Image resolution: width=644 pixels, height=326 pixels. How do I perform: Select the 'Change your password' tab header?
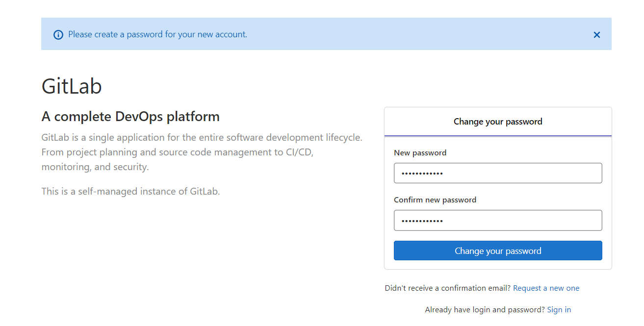498,122
